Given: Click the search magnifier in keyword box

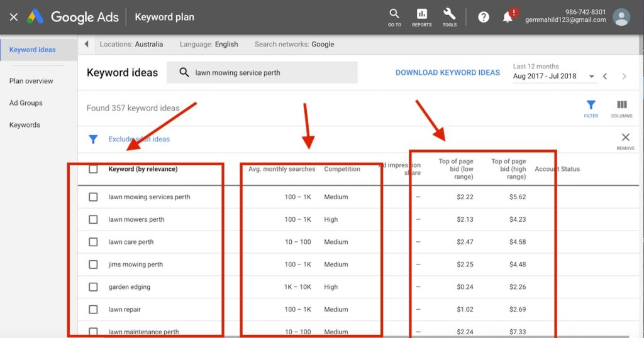Looking at the screenshot, I should (184, 73).
